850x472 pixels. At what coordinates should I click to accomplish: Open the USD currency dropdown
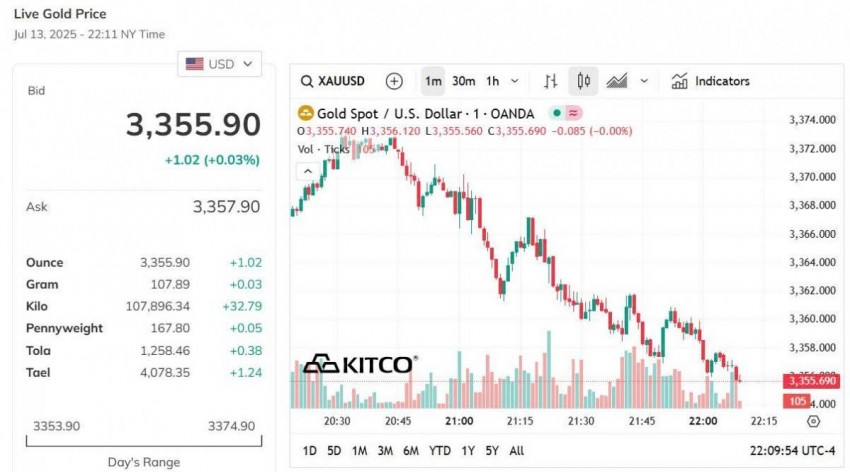219,64
